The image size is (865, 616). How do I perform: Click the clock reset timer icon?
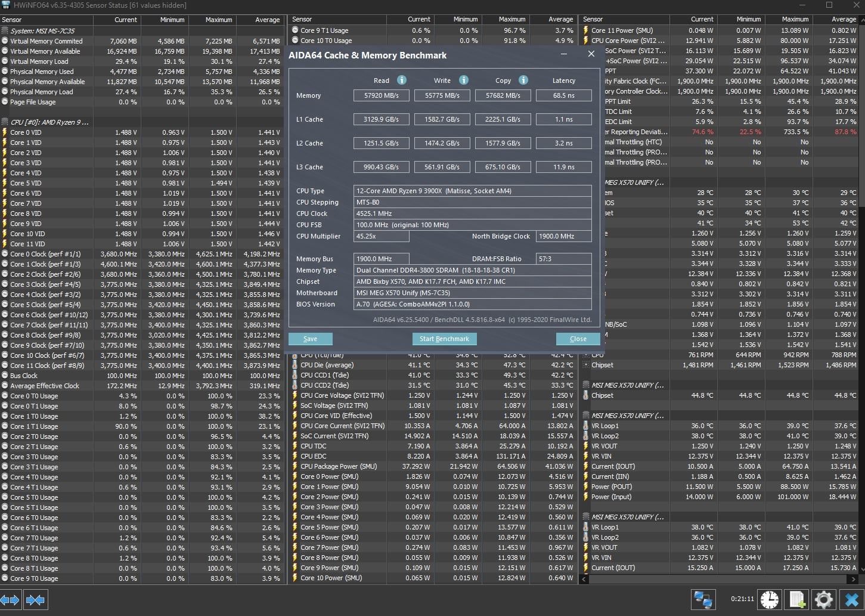click(769, 600)
